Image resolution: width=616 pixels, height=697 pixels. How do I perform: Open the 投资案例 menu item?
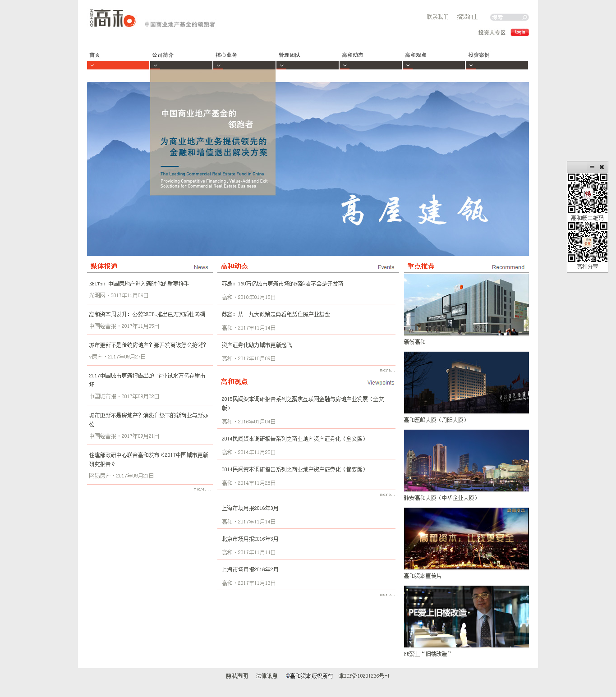point(479,55)
